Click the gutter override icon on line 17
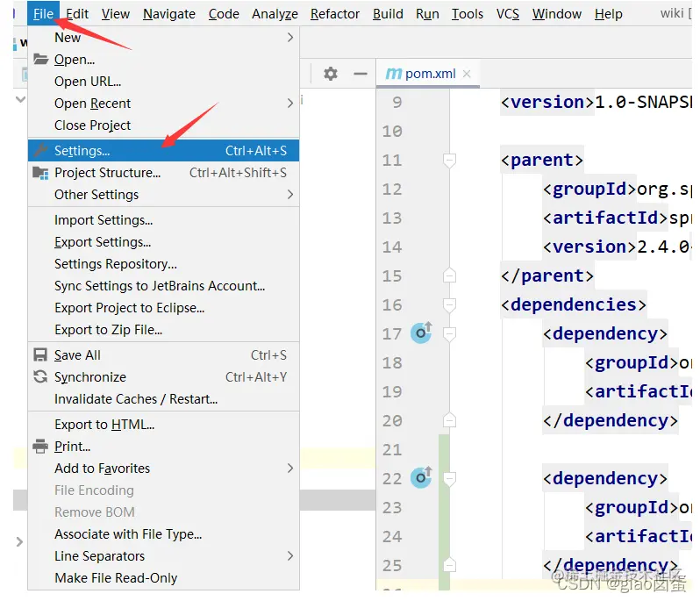This screenshot has width=700, height=601. tap(421, 333)
